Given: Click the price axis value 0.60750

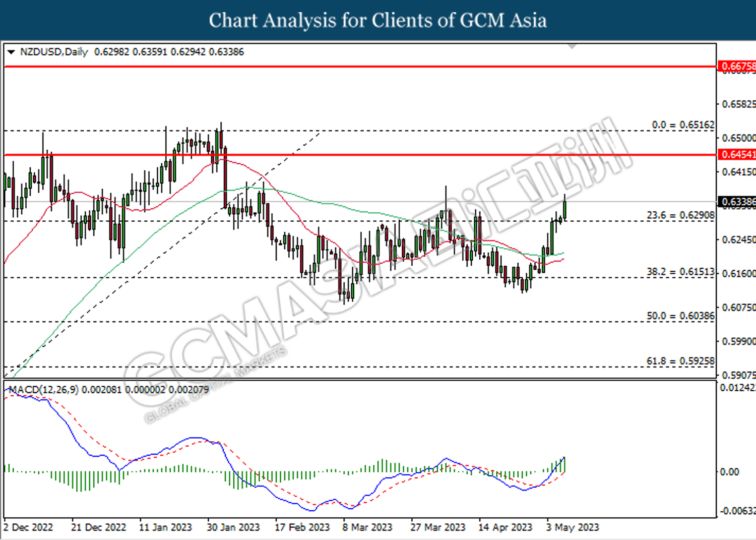Looking at the screenshot, I should point(738,308).
